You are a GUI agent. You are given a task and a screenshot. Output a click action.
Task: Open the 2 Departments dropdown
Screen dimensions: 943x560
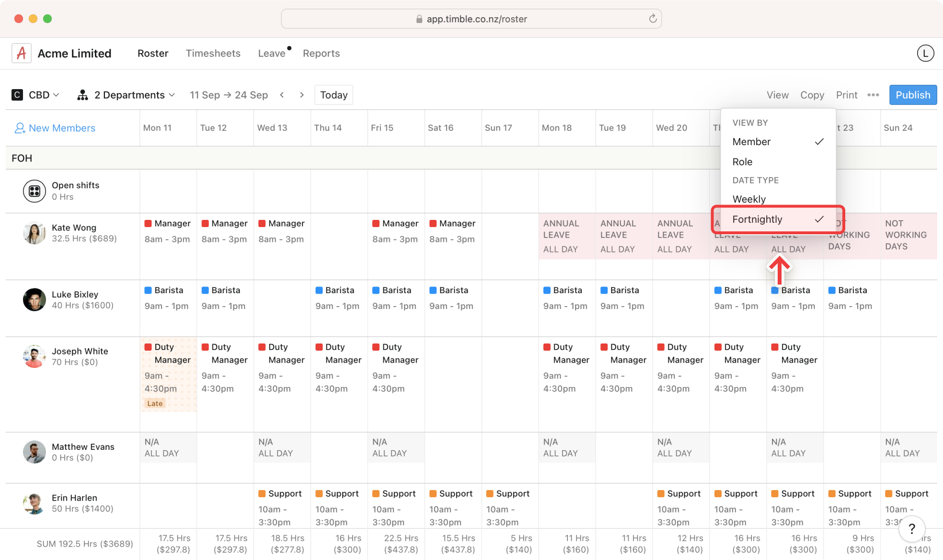click(126, 95)
